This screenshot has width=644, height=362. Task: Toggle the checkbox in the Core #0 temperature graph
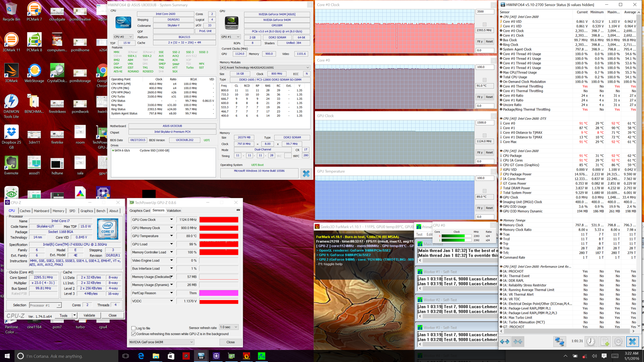pyautogui.click(x=484, y=80)
